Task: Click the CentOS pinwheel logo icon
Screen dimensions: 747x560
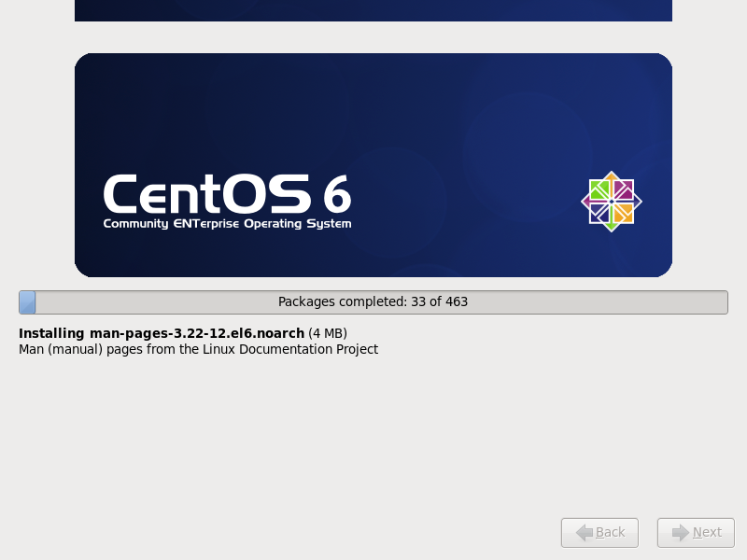Action: [612, 202]
